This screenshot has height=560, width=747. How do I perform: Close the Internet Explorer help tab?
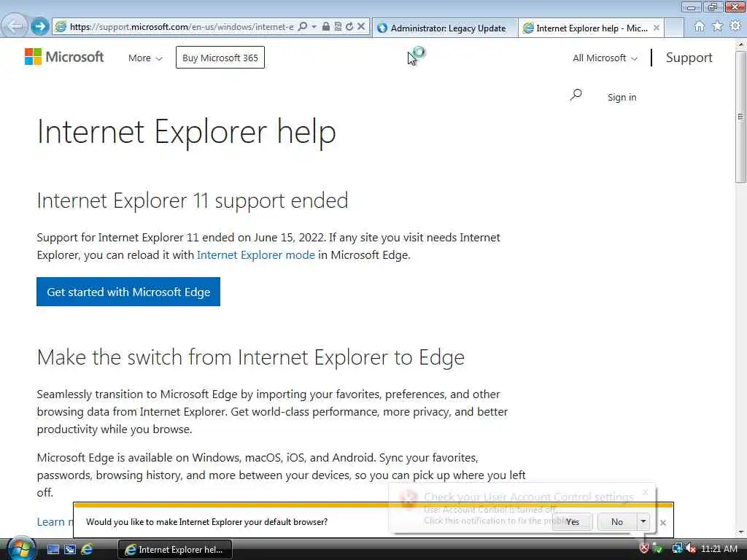coord(657,28)
